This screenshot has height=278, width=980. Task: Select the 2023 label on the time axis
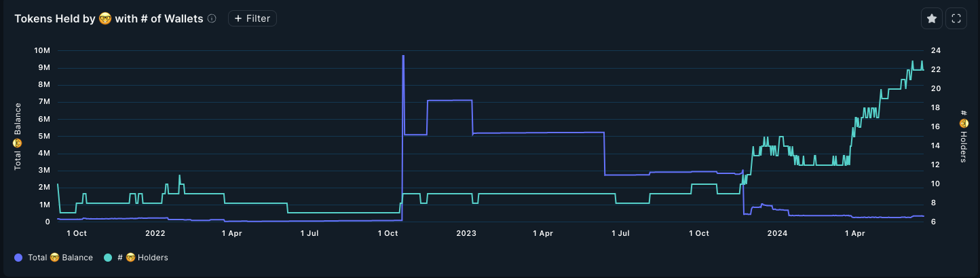click(x=466, y=233)
